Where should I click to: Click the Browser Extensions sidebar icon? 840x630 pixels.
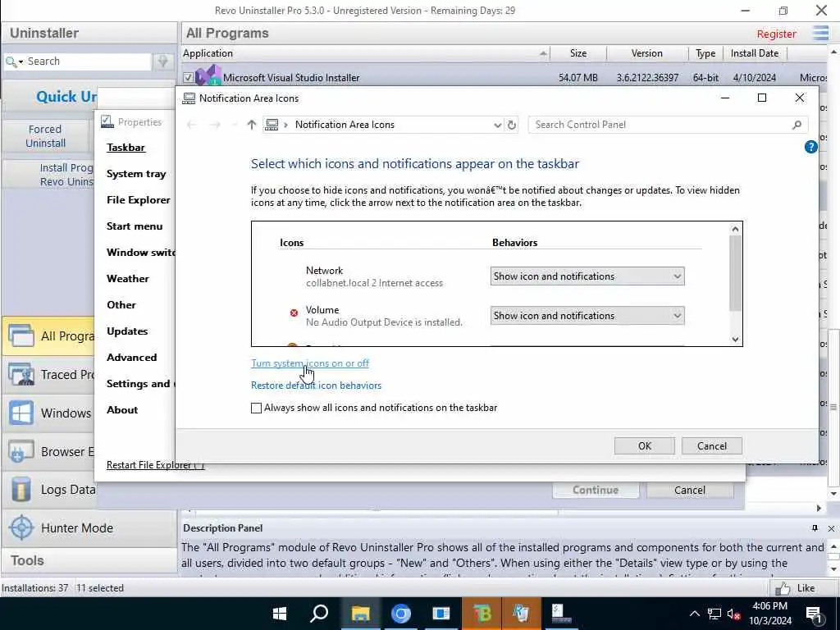(x=21, y=452)
